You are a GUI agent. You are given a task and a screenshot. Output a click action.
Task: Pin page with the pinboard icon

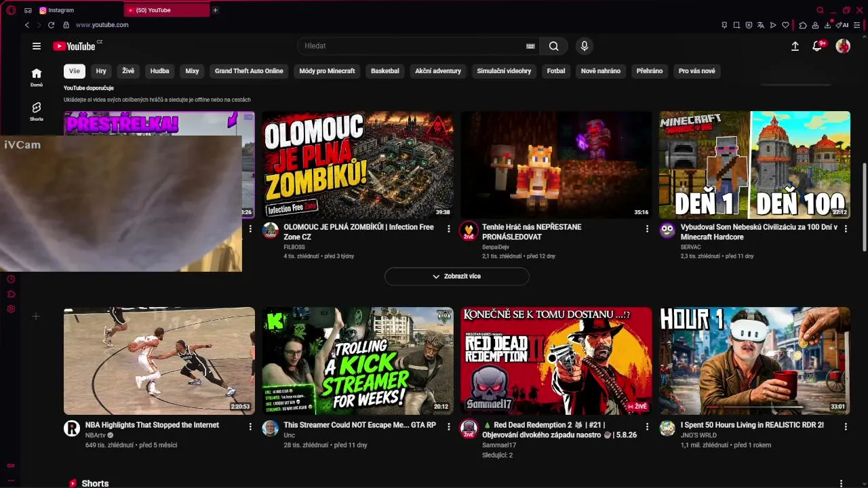pyautogui.click(x=724, y=25)
